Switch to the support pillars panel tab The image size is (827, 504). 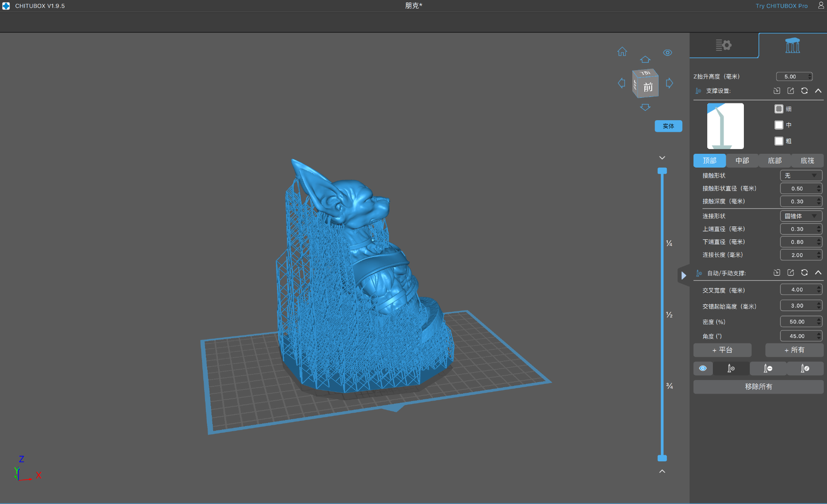[793, 45]
